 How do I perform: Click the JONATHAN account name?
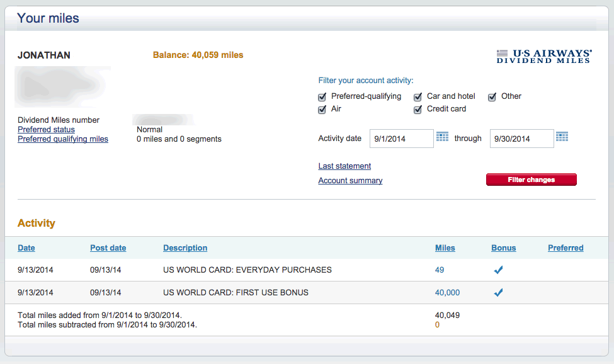click(44, 55)
